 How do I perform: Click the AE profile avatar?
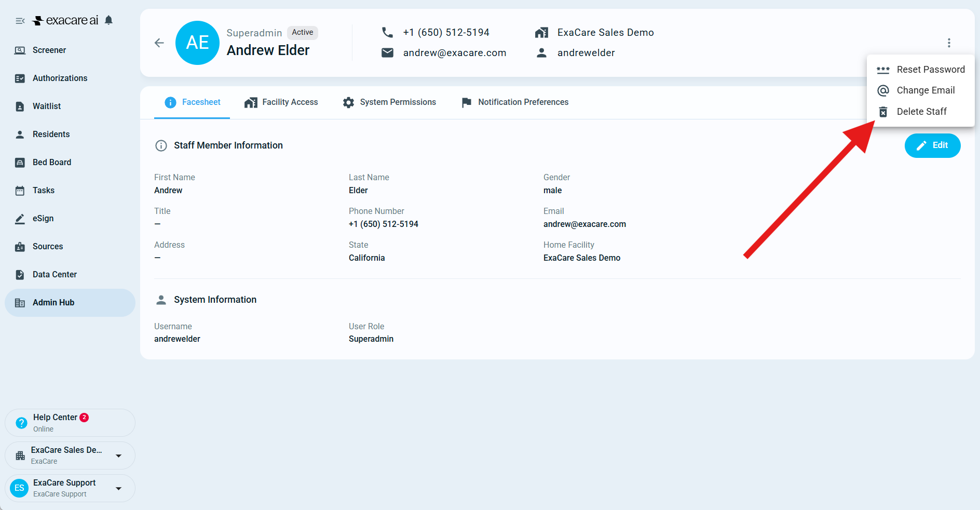click(197, 43)
